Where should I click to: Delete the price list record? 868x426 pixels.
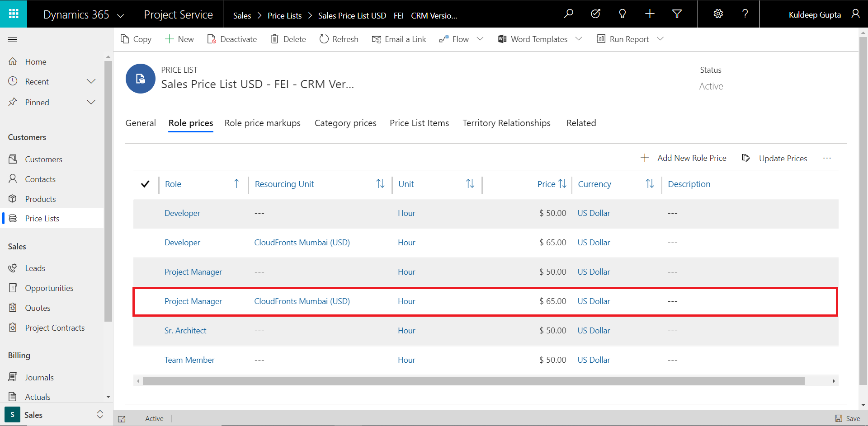tap(288, 39)
